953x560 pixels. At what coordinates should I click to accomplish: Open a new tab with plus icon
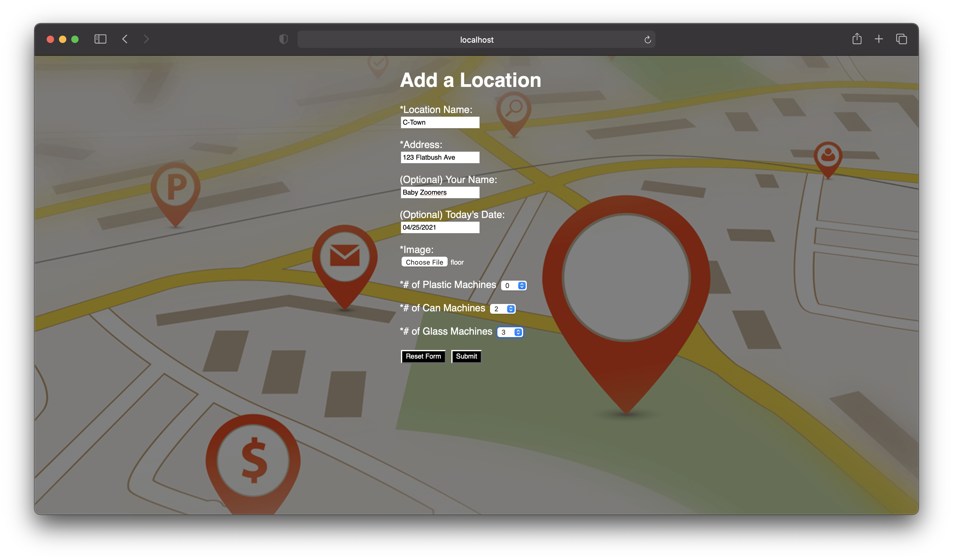(x=878, y=39)
